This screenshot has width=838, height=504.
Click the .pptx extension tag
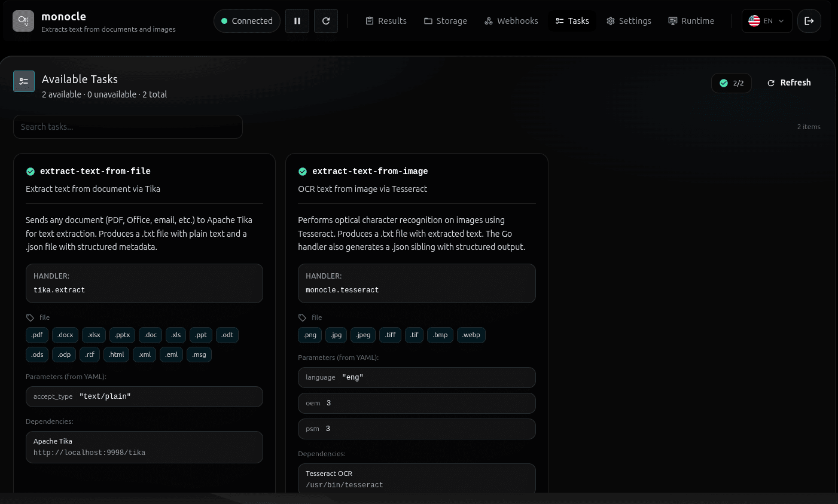[123, 335]
